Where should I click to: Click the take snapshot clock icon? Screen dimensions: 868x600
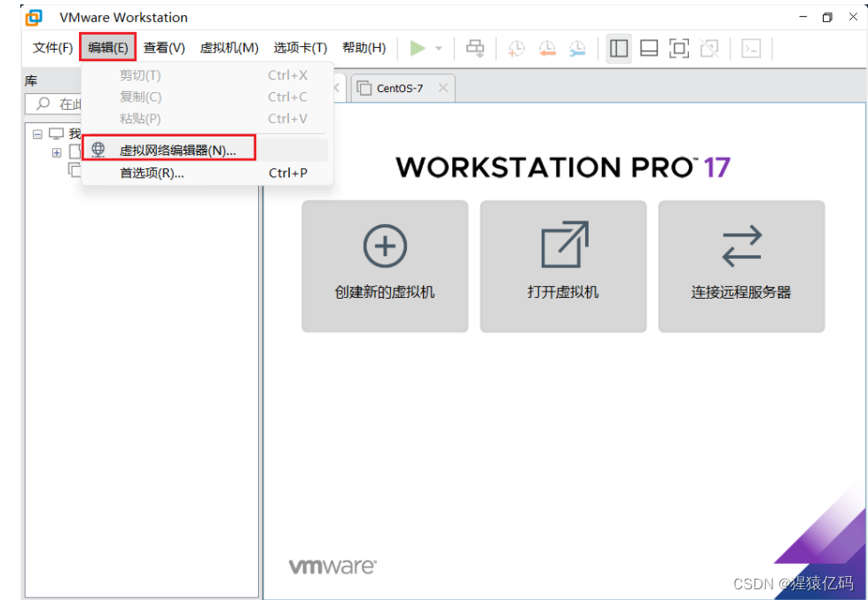pos(516,48)
